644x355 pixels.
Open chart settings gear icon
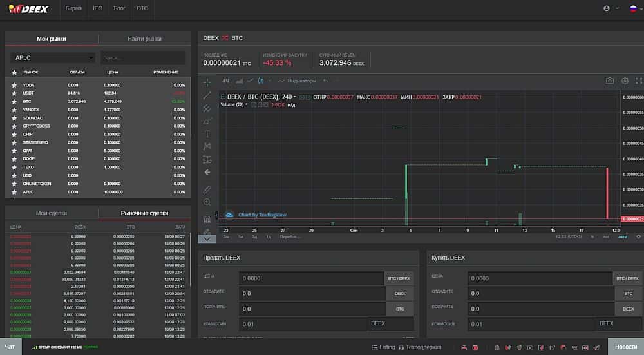625,81
